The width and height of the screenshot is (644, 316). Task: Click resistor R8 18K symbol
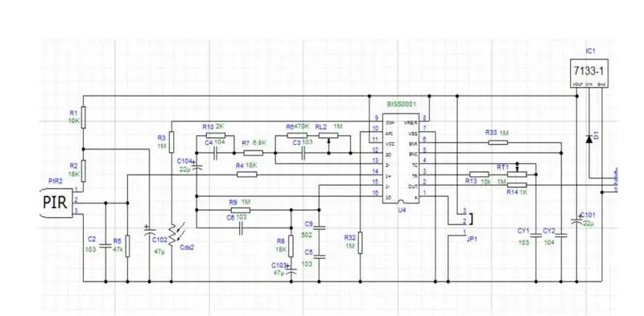(x=291, y=246)
